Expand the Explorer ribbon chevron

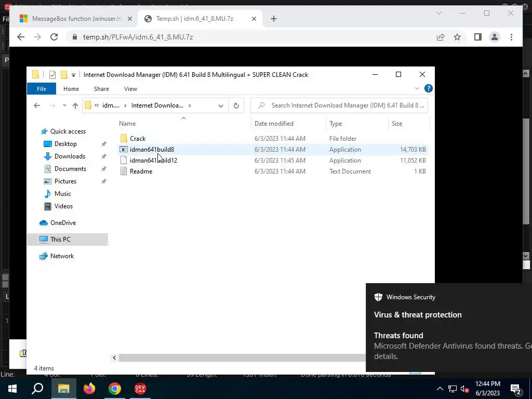tap(417, 88)
